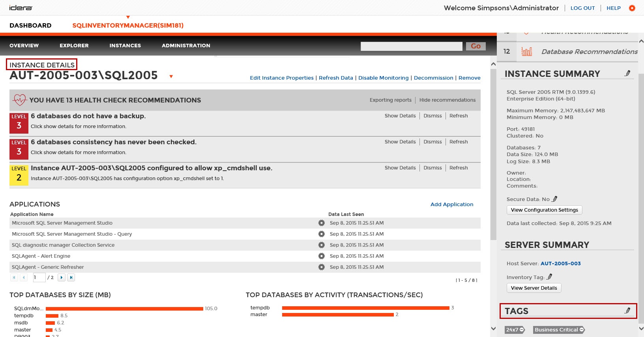644x337 pixels.
Task: Click View Configuration Settings button
Action: point(545,210)
